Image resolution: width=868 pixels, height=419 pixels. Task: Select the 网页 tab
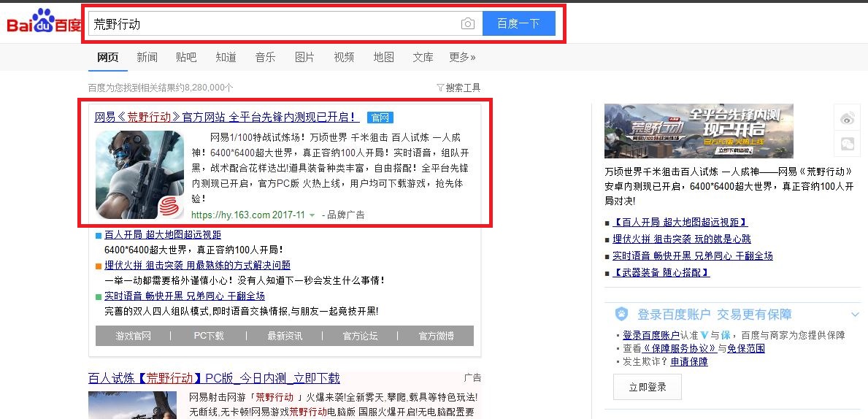(108, 57)
